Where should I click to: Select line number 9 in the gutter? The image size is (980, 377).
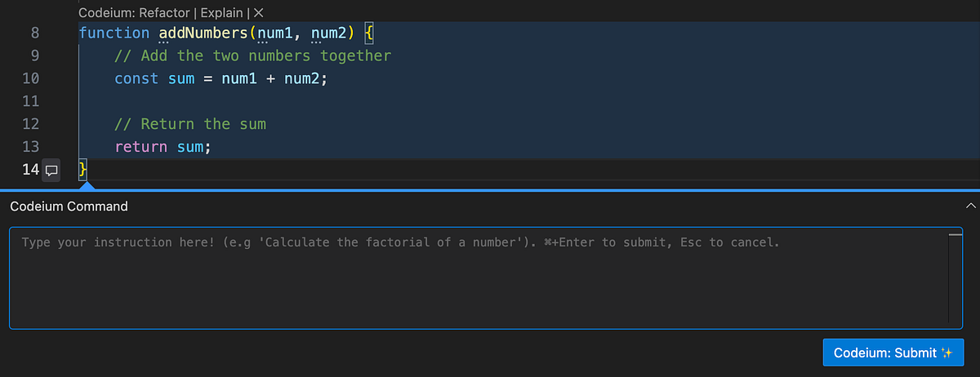[x=36, y=56]
